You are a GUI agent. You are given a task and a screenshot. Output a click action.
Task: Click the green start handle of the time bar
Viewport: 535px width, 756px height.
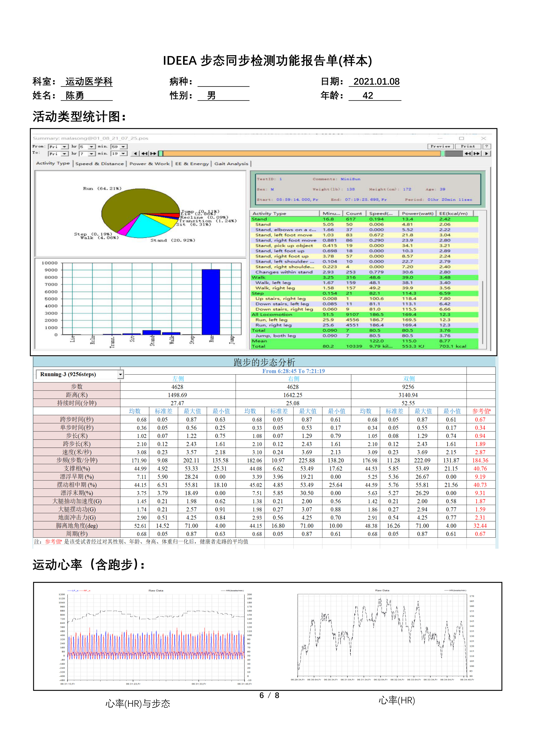[160, 153]
